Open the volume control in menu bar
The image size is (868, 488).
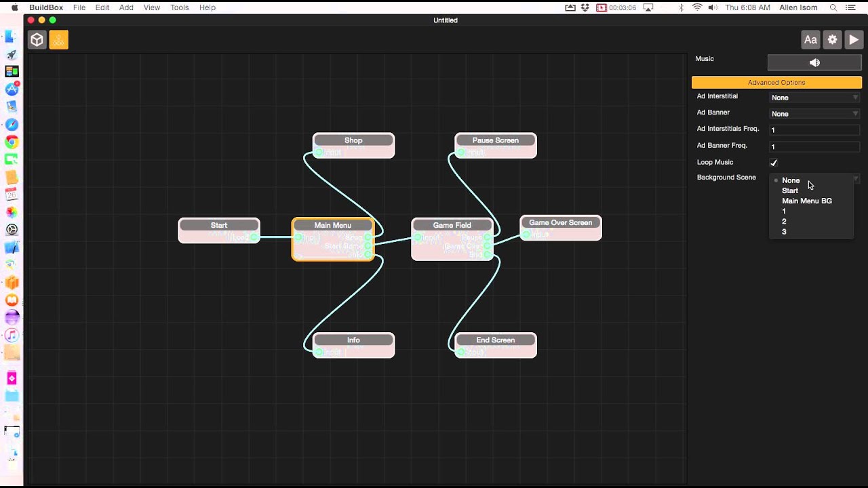tap(713, 7)
